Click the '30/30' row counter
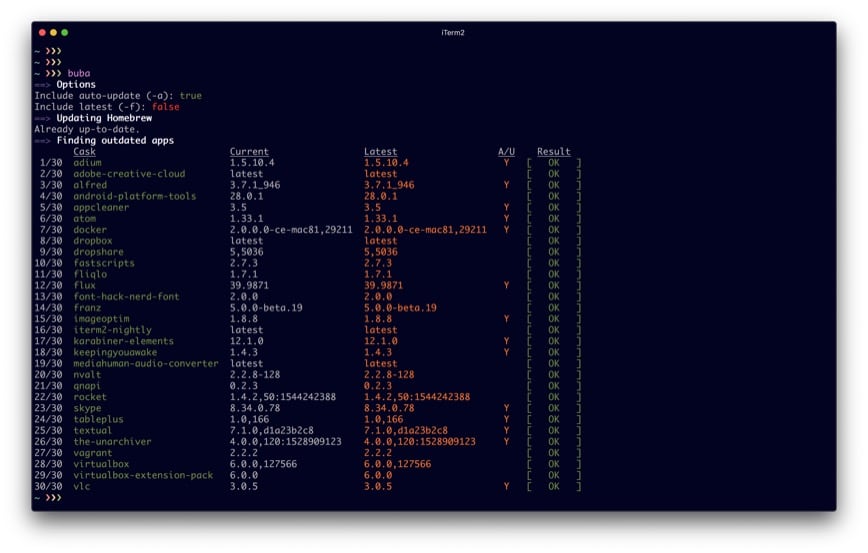The image size is (868, 553). (48, 486)
